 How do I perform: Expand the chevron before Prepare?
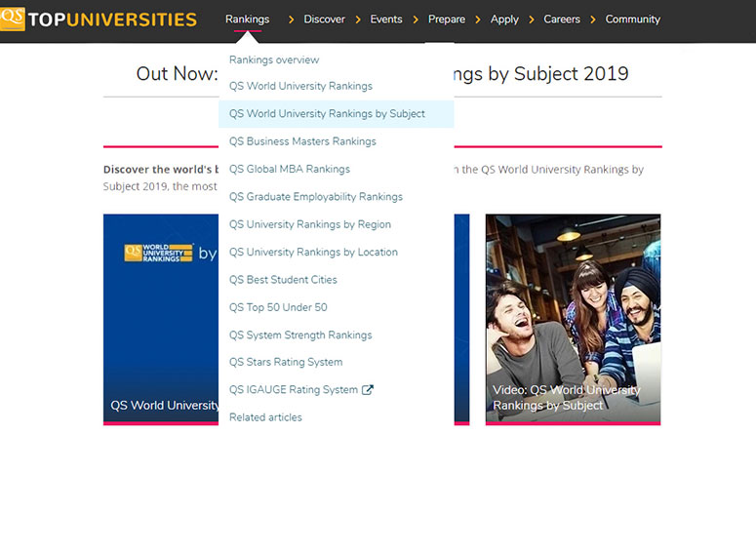pos(416,20)
